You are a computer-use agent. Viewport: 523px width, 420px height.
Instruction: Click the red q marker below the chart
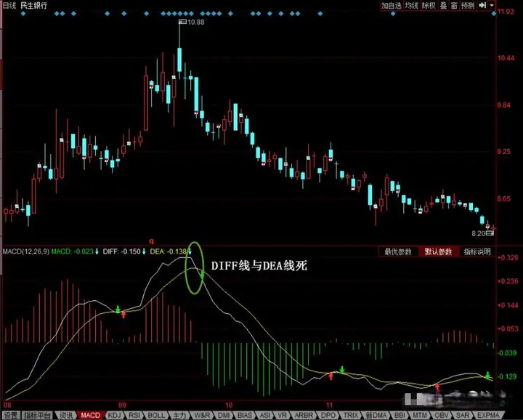click(151, 241)
